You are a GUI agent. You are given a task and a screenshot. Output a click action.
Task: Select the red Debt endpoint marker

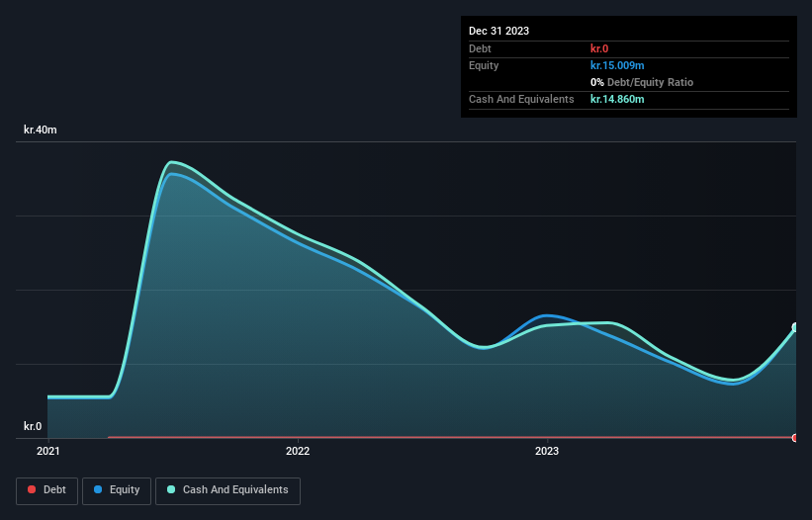(x=795, y=438)
